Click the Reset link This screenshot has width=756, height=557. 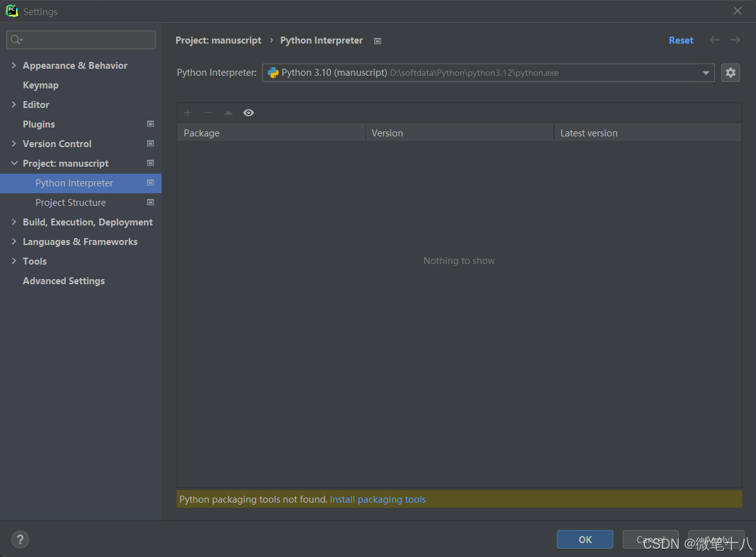pos(681,40)
